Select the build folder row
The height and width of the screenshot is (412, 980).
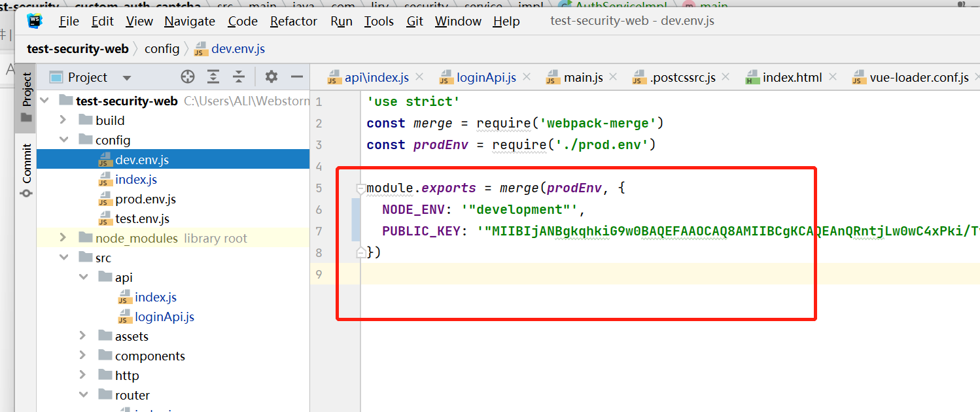point(173,120)
